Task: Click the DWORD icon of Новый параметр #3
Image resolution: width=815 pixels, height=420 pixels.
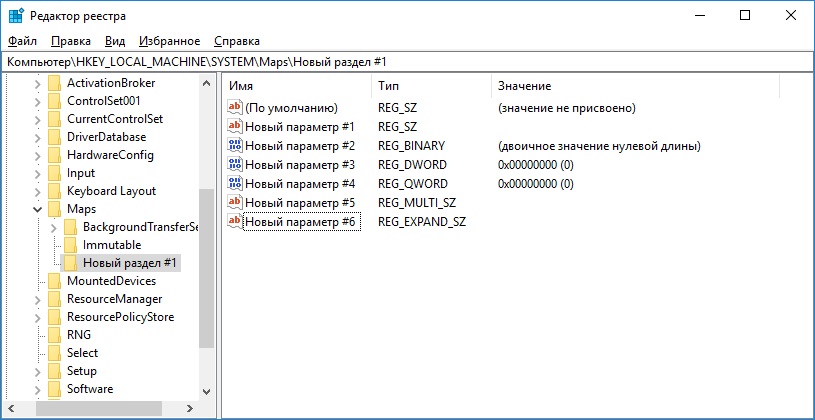Action: coord(235,164)
